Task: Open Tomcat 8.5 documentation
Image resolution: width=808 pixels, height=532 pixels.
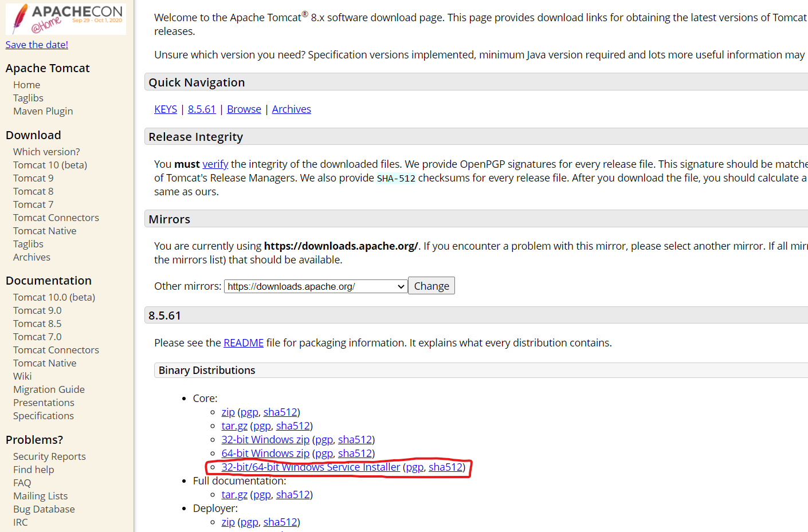Action: click(37, 324)
